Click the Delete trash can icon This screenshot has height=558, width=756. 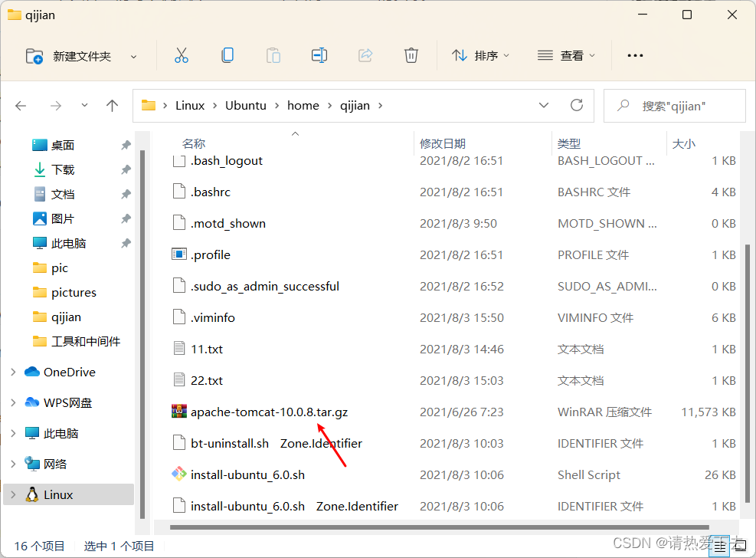pos(411,55)
